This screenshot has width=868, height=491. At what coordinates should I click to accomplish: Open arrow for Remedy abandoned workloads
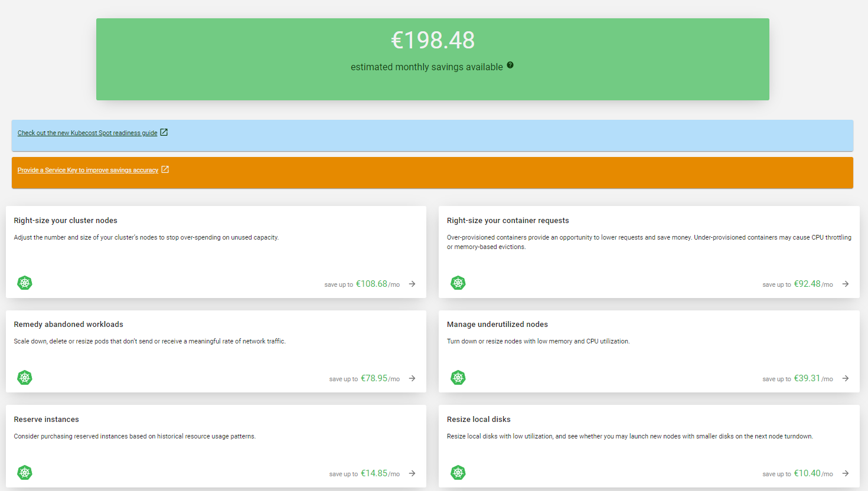[412, 378]
